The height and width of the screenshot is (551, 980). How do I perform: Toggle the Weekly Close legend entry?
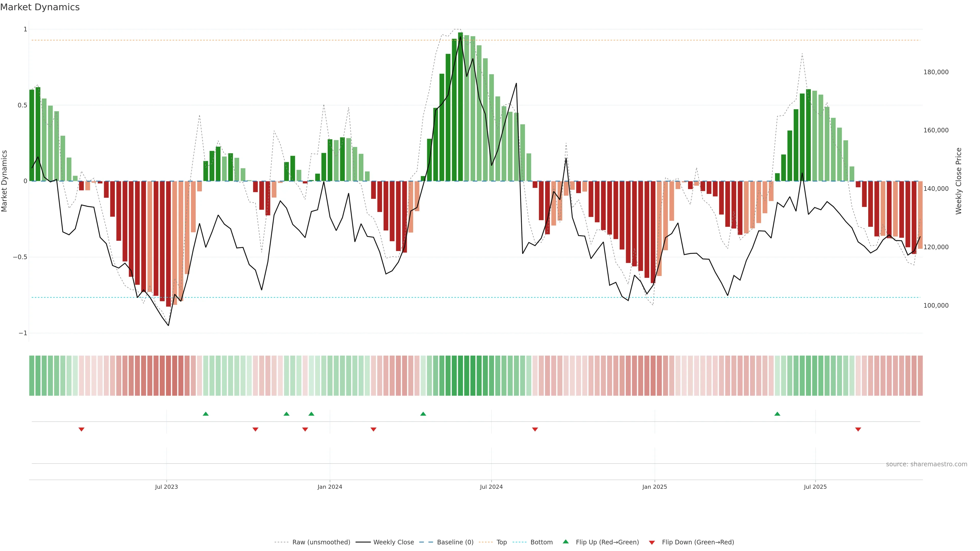coord(393,542)
